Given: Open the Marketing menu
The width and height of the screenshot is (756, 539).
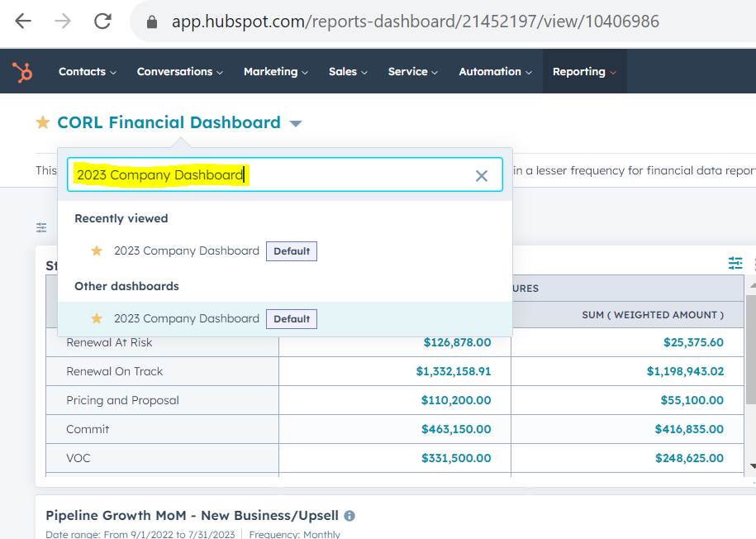Looking at the screenshot, I should click(x=275, y=72).
